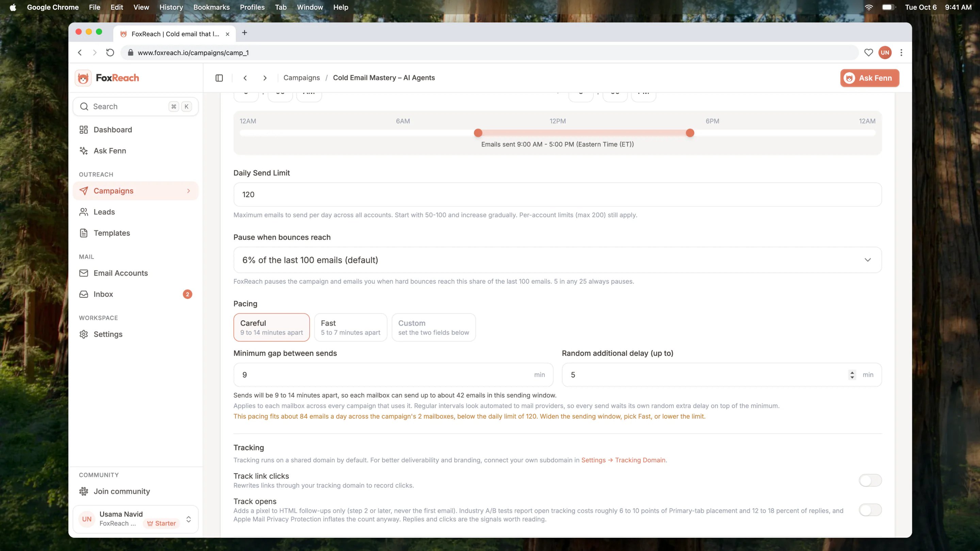The height and width of the screenshot is (551, 980).
Task: Open the History menu
Action: pos(171,7)
